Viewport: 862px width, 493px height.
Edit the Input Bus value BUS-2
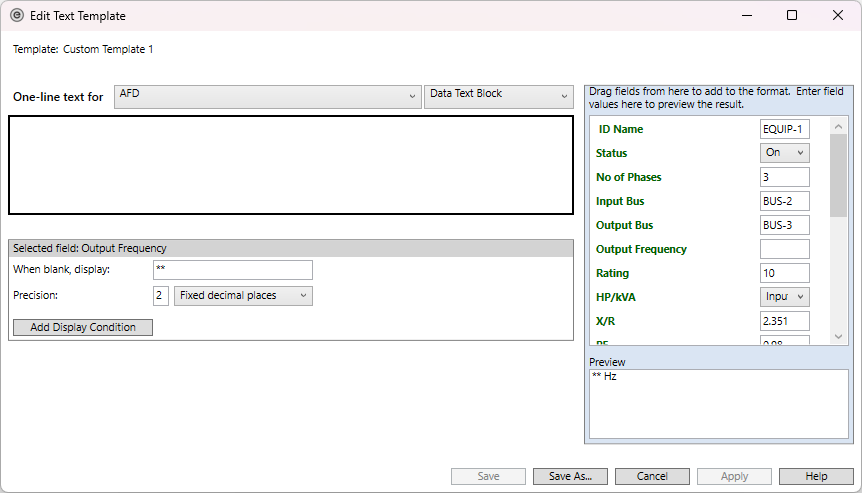784,201
